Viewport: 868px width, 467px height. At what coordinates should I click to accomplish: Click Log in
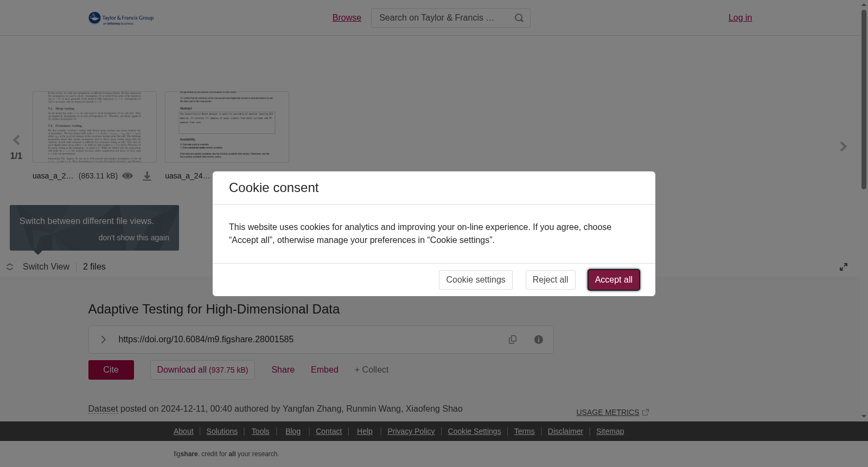tap(740, 18)
